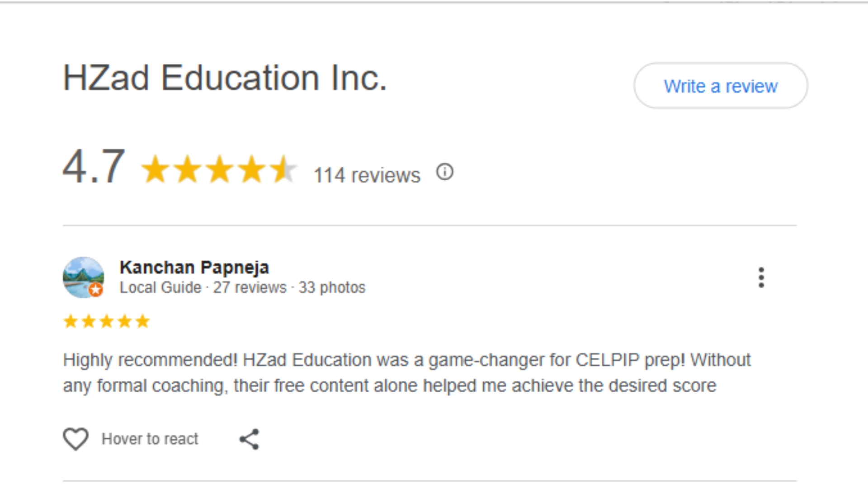Image resolution: width=868 pixels, height=488 pixels.
Task: Click the orange Local Guide badge on avatar
Action: [95, 290]
